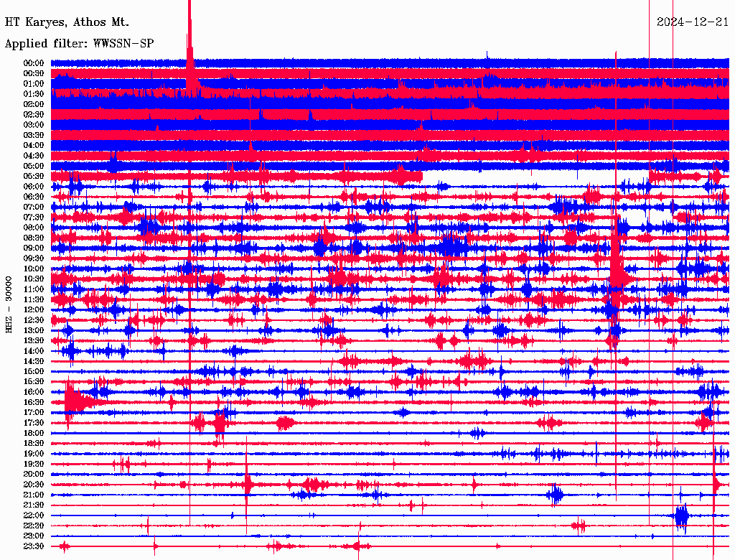
Task: Click the 10:30 time label
Action: pos(34,279)
